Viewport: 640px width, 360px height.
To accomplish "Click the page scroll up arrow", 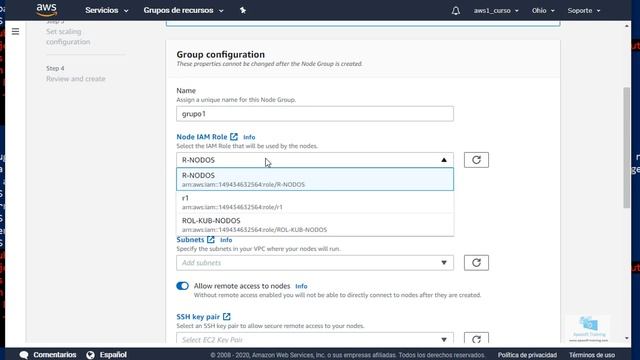I will point(627,26).
